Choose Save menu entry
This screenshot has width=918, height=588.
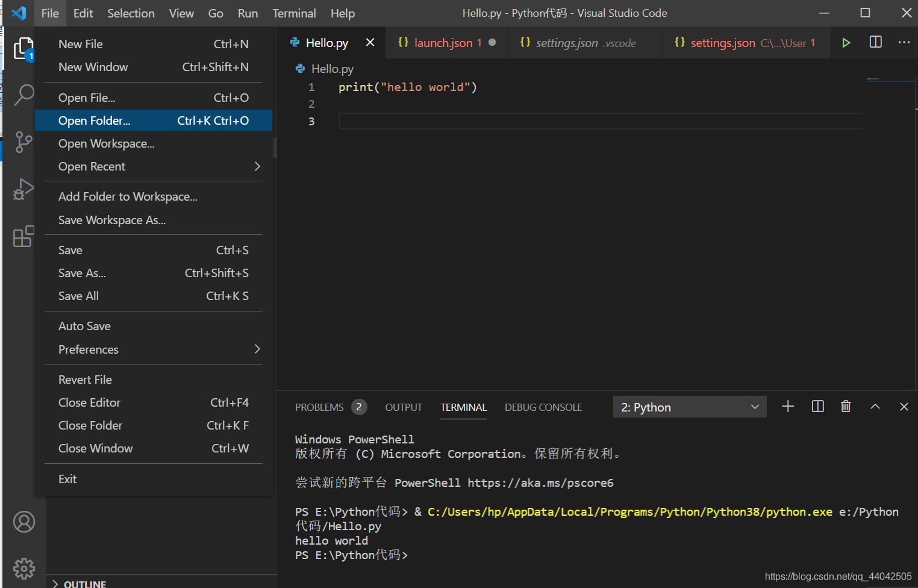click(x=154, y=250)
